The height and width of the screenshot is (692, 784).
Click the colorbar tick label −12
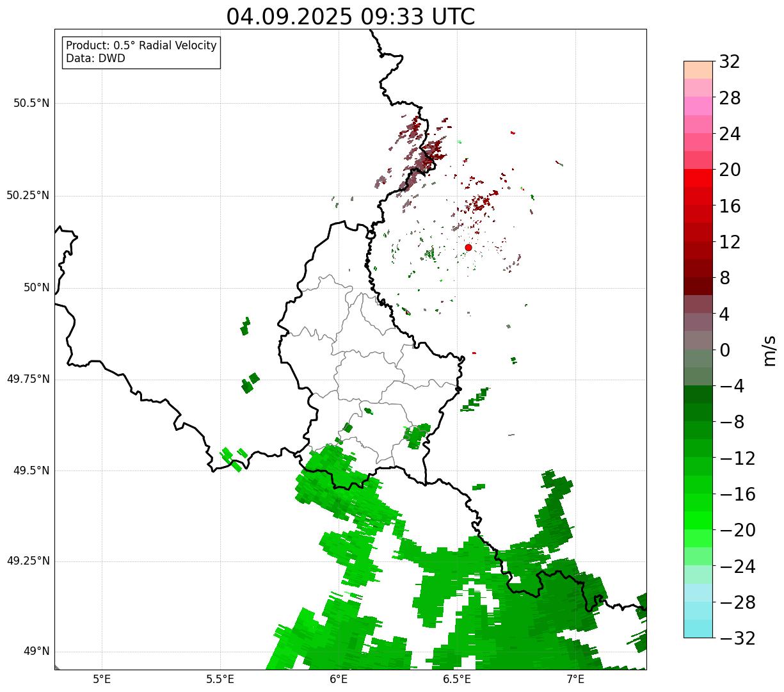[x=737, y=458]
